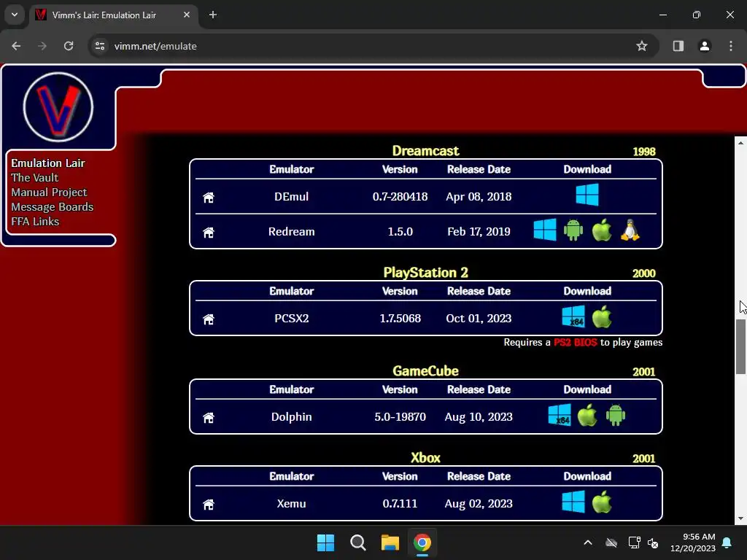
Task: Open FFA Links page
Action: pos(35,222)
